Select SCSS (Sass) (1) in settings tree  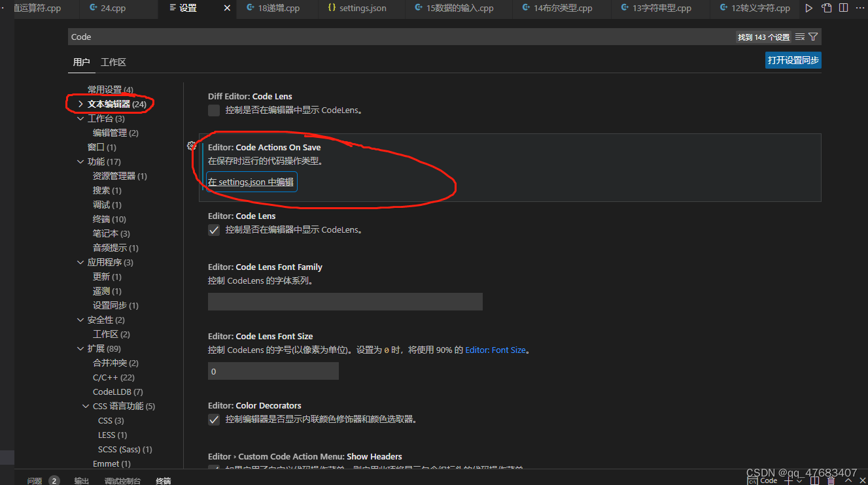click(x=125, y=449)
